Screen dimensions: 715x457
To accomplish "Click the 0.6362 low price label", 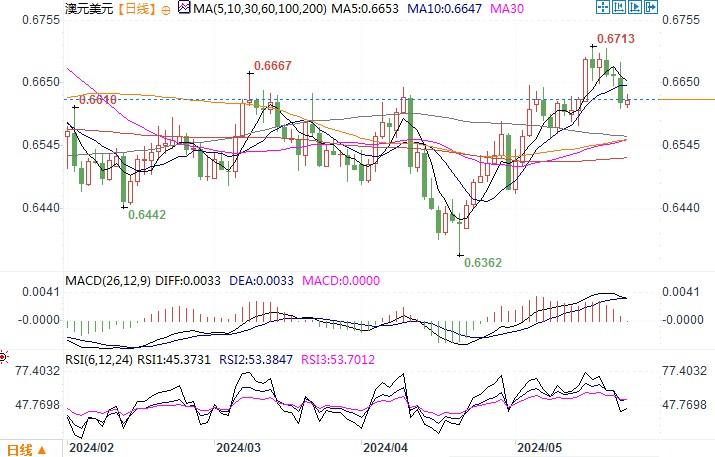I will pos(482,260).
